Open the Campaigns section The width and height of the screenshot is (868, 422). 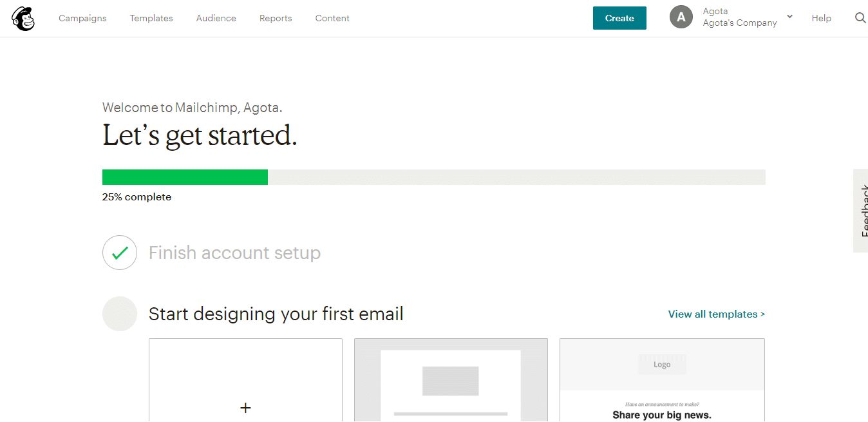(x=82, y=18)
